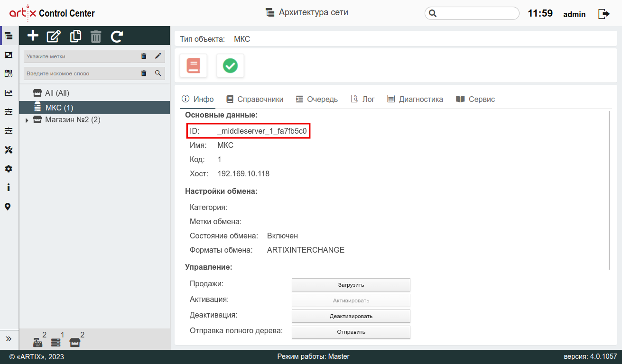Expand the Магазин №2 tree node
Viewport: 622px width, 364px height.
coord(27,120)
